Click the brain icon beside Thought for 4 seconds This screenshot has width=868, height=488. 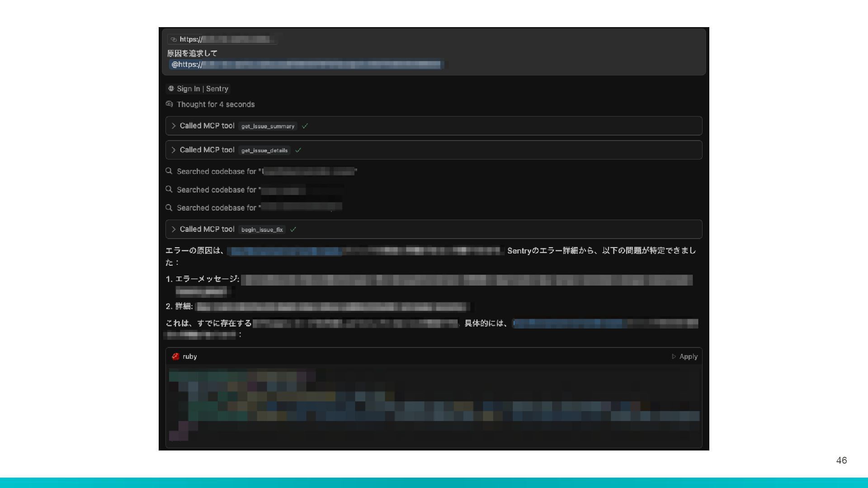click(170, 104)
